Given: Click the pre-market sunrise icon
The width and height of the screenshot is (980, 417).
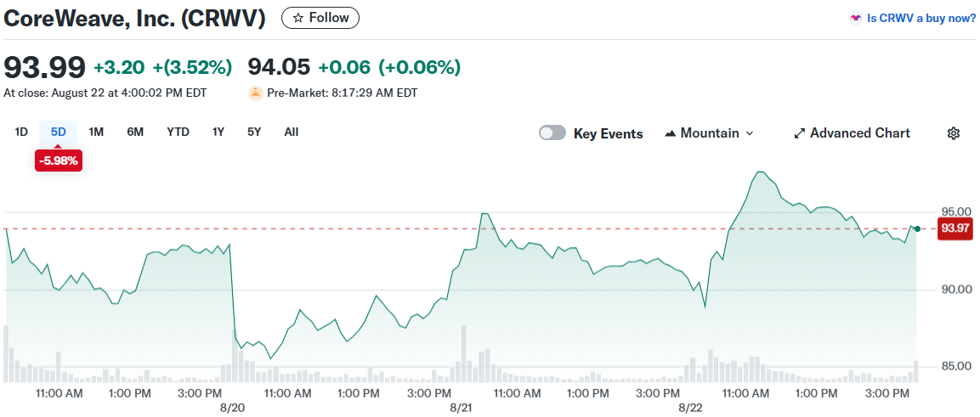Looking at the screenshot, I should 256,93.
